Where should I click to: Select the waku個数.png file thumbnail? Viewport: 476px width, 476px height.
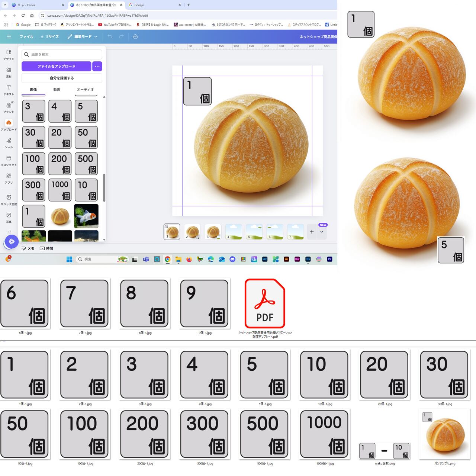point(385,451)
